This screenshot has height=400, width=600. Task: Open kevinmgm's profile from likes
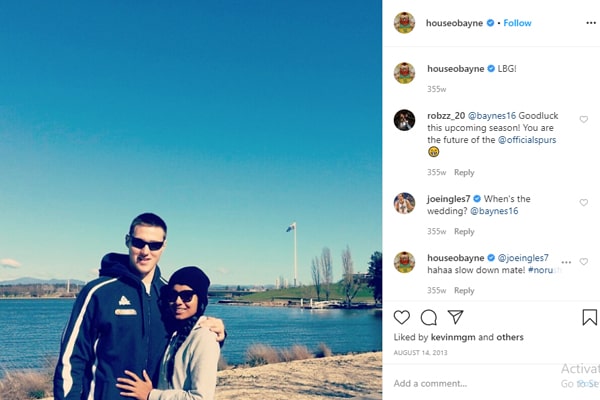[x=453, y=337]
